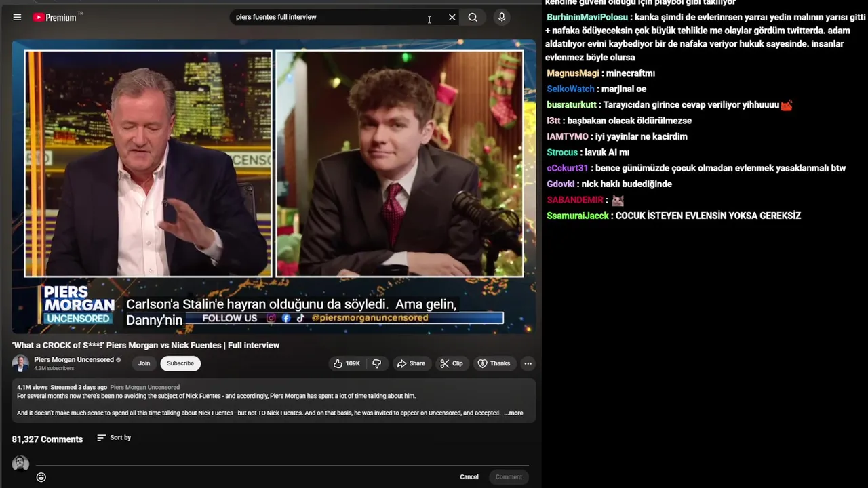Expand description with '...more'

[513, 413]
